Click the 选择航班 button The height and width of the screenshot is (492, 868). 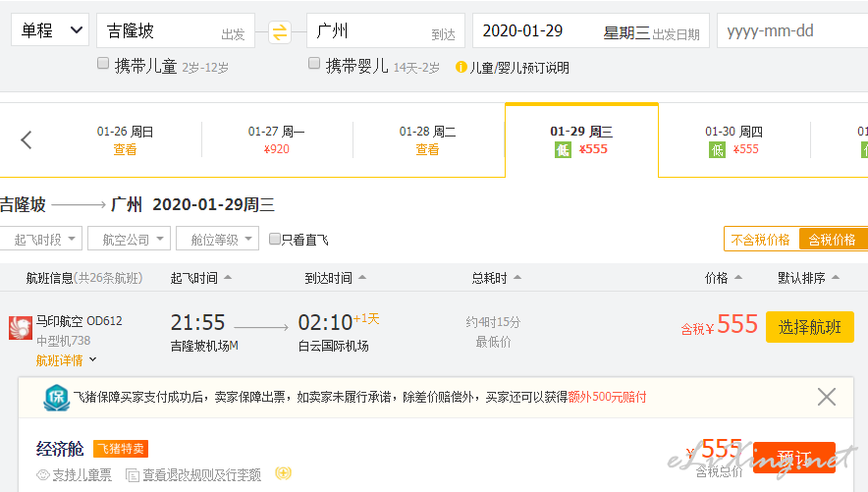(810, 327)
